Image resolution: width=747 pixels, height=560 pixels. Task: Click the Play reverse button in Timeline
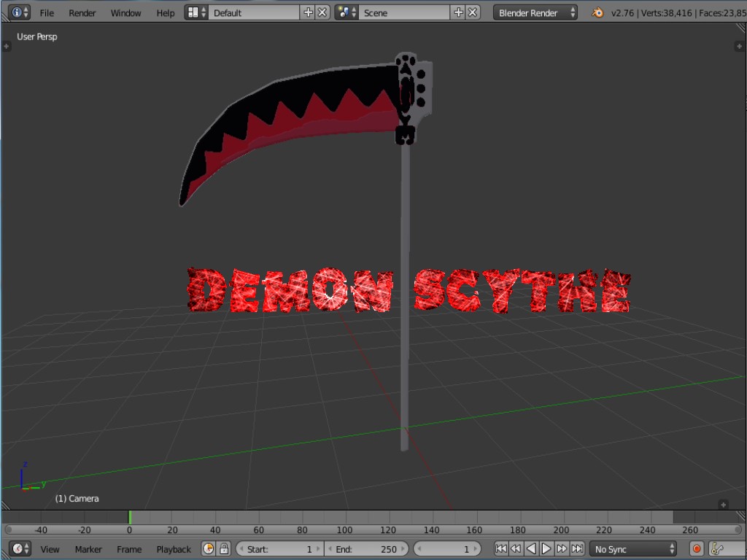(x=532, y=548)
